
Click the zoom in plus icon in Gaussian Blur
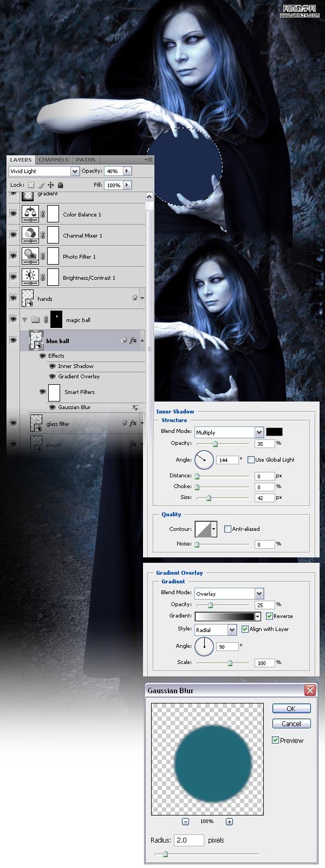tap(229, 821)
